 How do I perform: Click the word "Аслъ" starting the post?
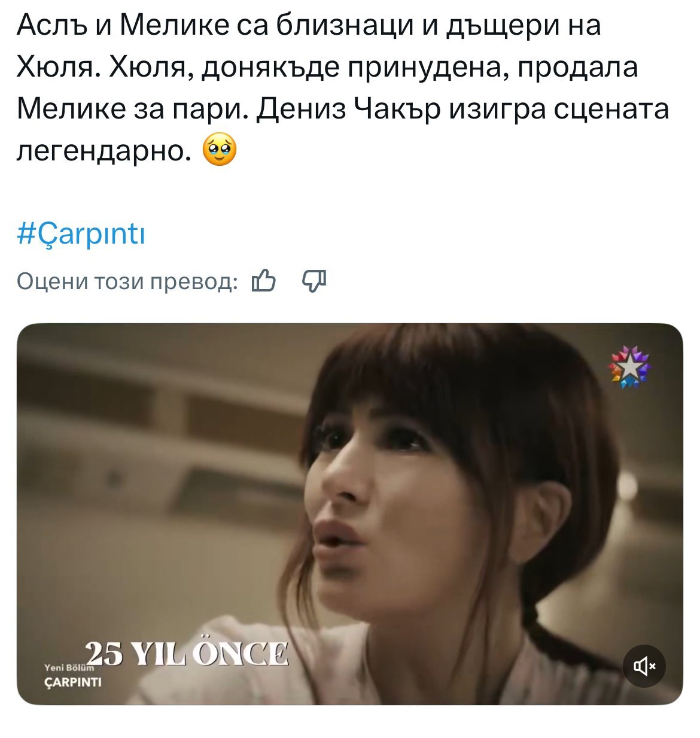pyautogui.click(x=51, y=25)
